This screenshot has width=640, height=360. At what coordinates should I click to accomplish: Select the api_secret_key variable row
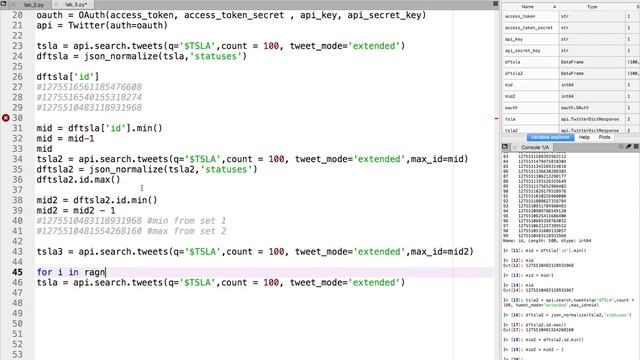pyautogui.click(x=571, y=51)
